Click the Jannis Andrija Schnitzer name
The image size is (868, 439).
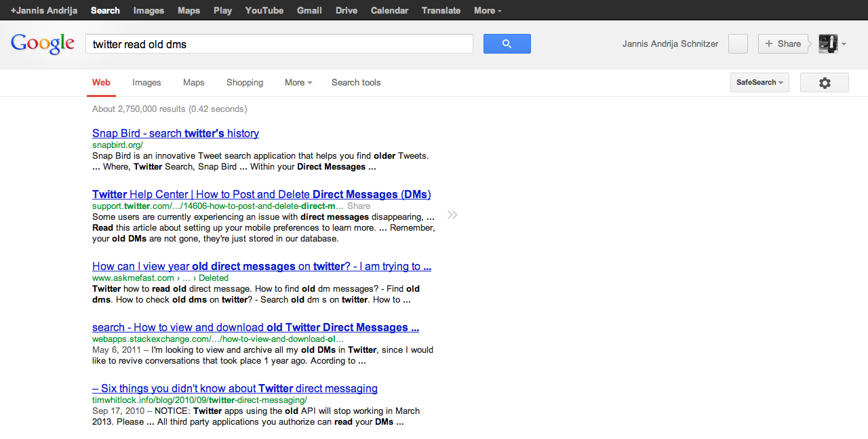tap(670, 44)
